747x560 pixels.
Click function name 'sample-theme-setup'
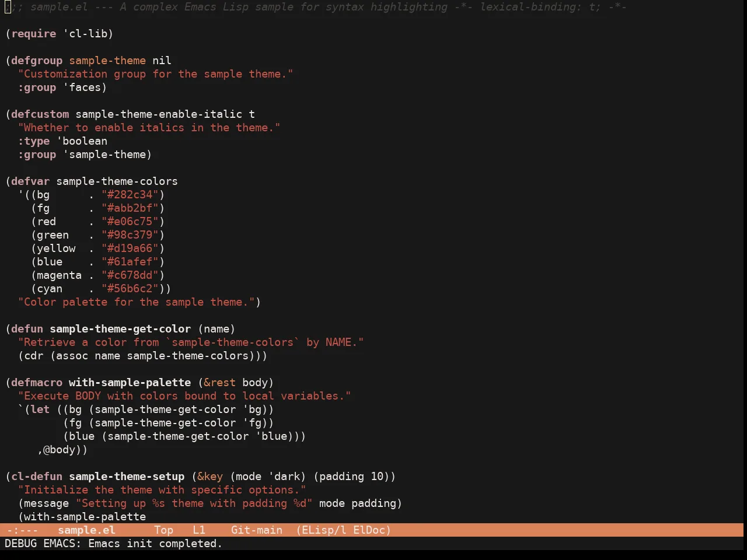127,477
